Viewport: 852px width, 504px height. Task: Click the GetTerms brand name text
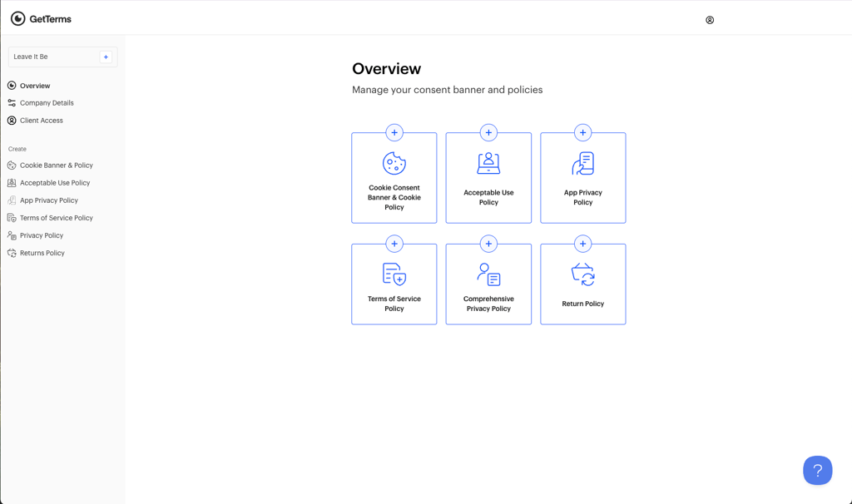(51, 19)
